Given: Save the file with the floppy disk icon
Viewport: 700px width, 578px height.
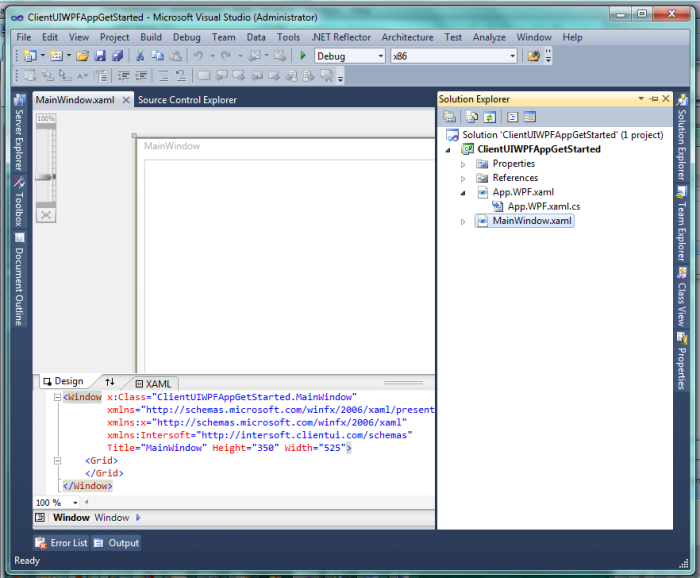Looking at the screenshot, I should (100, 56).
